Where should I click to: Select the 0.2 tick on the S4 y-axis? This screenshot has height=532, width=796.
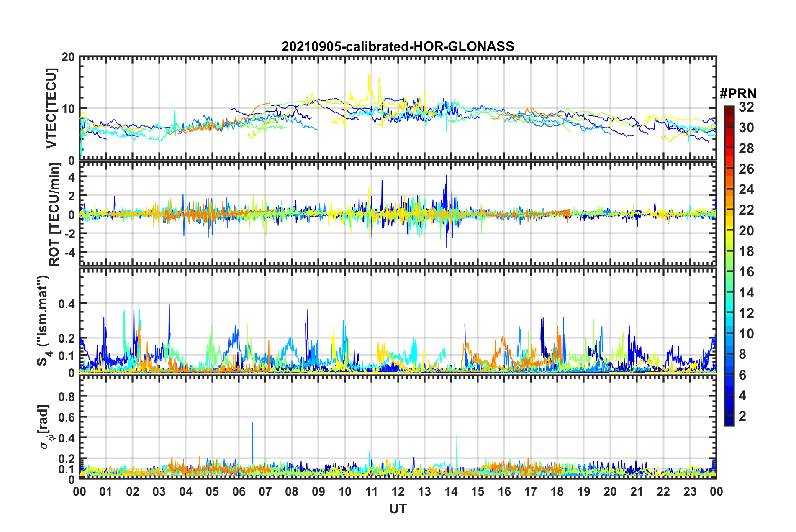point(67,338)
